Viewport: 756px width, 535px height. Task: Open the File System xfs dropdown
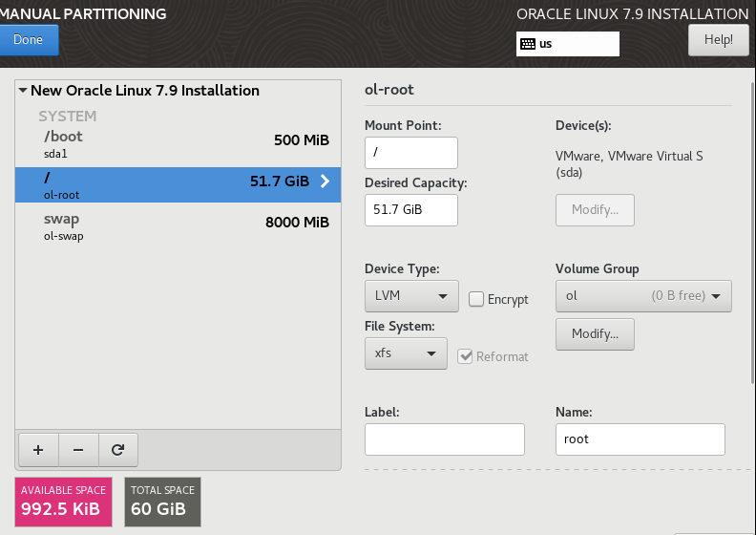coord(406,353)
